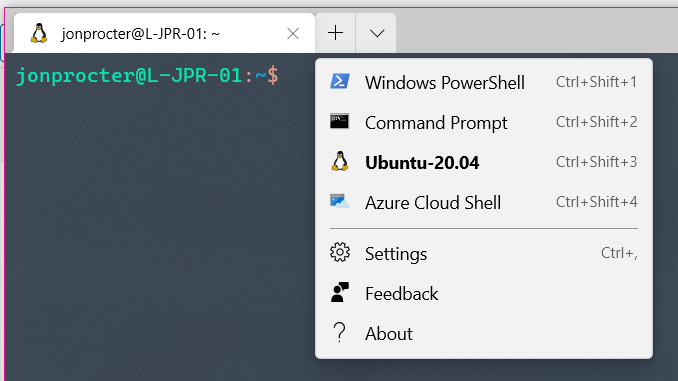678x381 pixels.
Task: Start Azure Cloud Shell session
Action: tap(484, 202)
